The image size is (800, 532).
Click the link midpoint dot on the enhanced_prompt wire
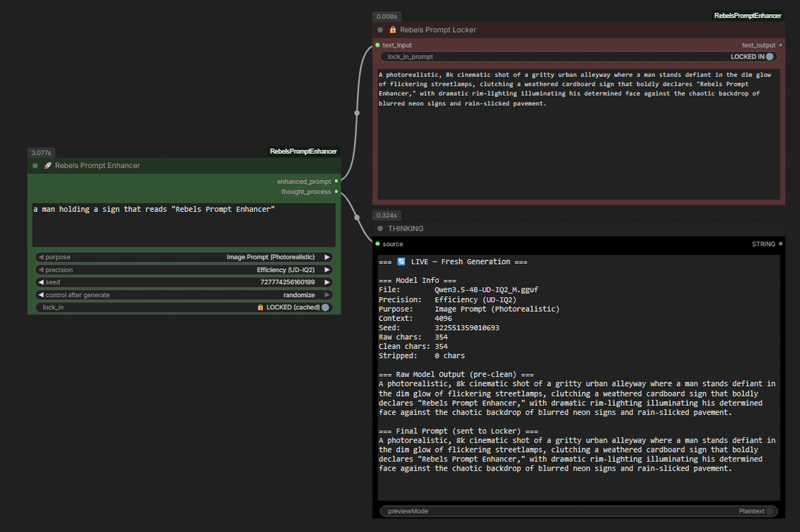(356, 113)
